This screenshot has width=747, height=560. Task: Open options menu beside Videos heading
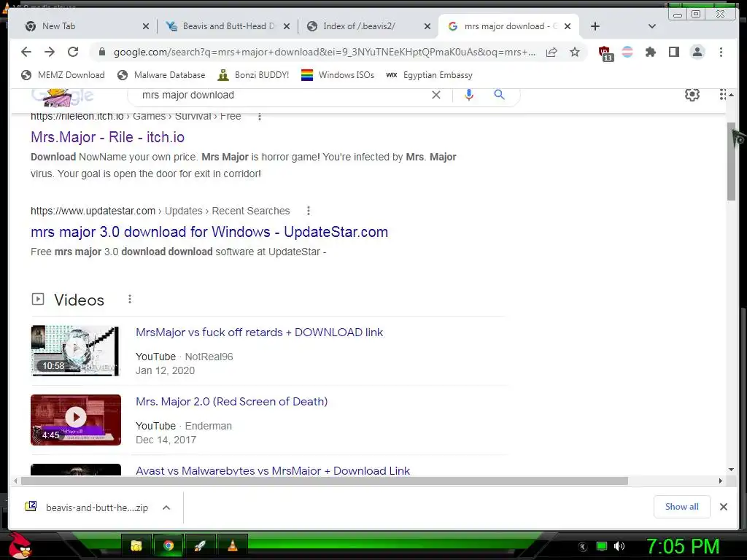[x=130, y=299]
